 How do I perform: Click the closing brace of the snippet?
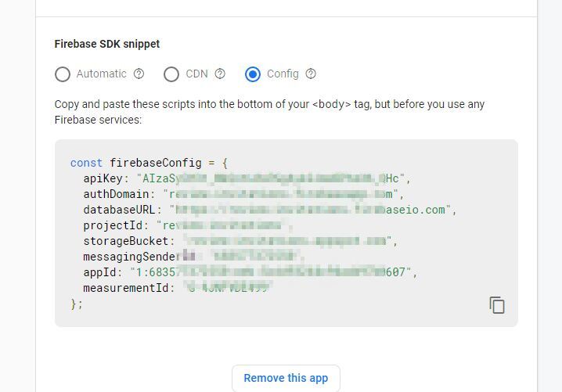76,304
